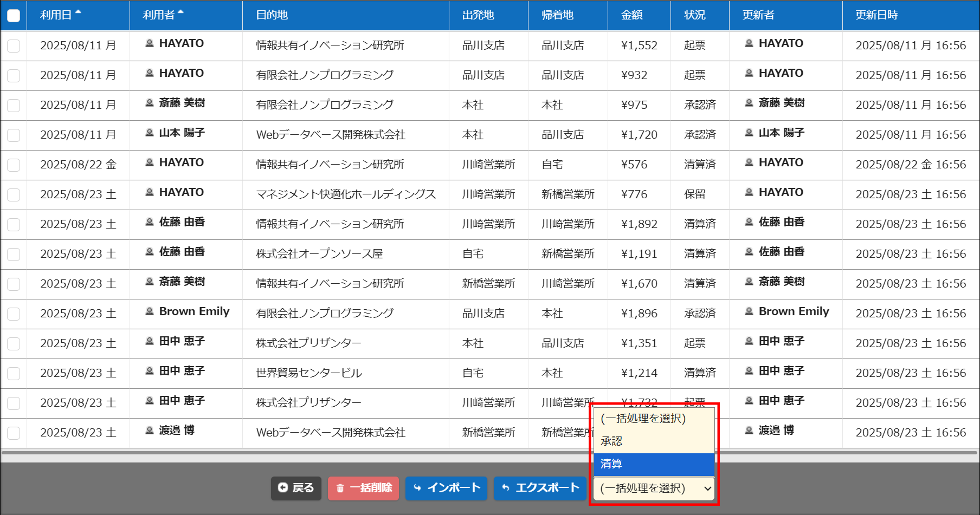This screenshot has width=980, height=515.
Task: Click the user icon beside 斎藤 美樹 in the ¥1,670 row
Action: [150, 282]
